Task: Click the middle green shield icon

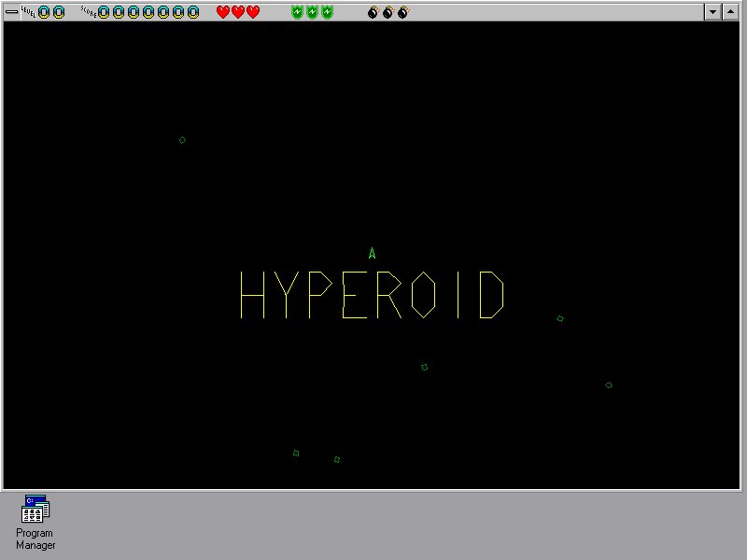Action: (312, 12)
